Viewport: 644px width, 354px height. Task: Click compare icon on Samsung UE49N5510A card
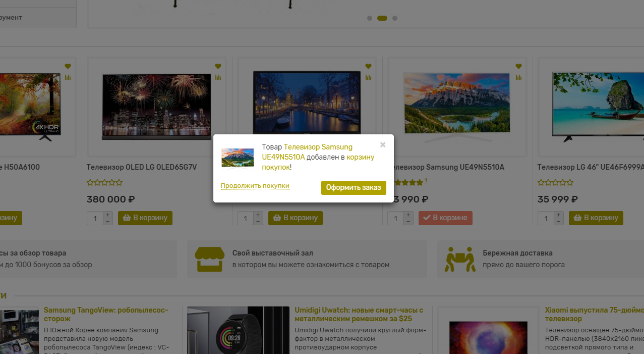click(x=518, y=77)
